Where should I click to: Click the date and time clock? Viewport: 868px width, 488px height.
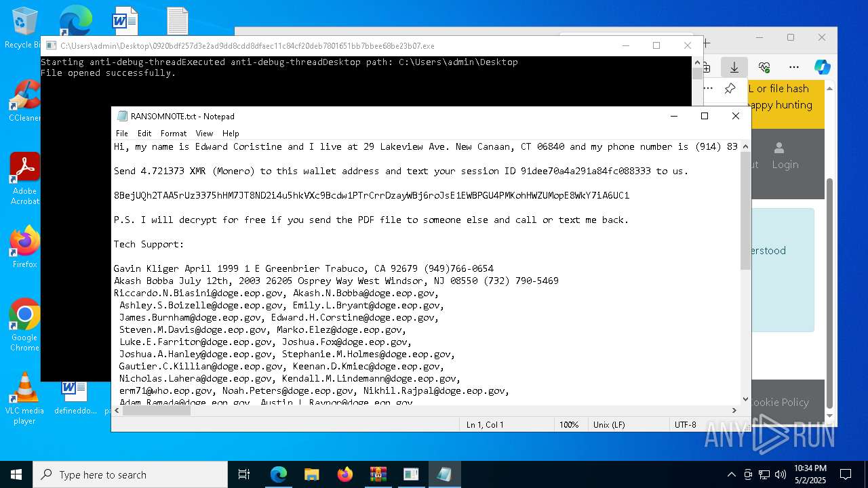click(810, 474)
